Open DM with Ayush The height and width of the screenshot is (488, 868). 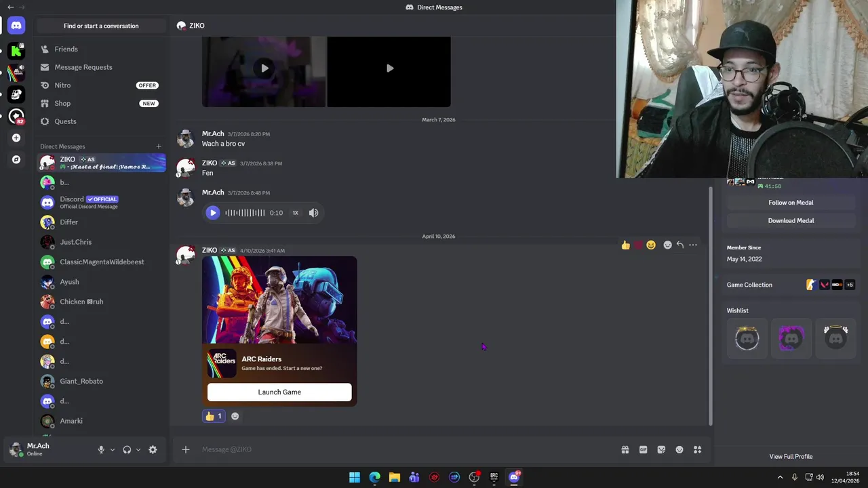(x=101, y=282)
